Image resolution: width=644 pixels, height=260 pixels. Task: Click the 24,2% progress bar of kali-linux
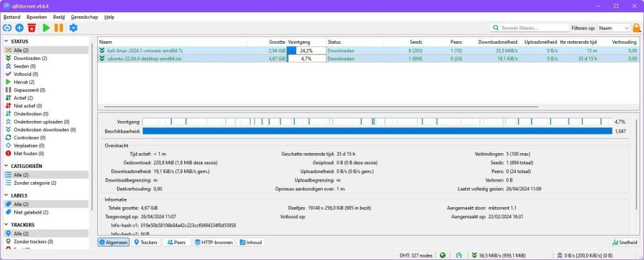coord(306,51)
